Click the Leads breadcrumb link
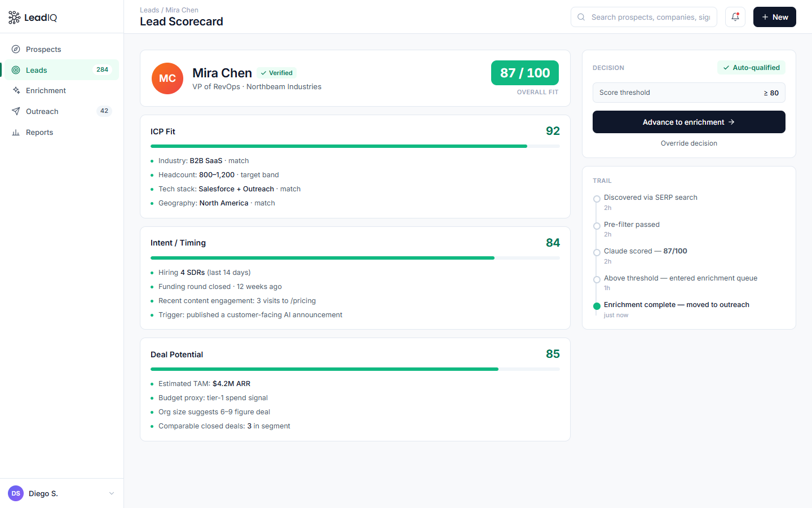 [x=149, y=10]
